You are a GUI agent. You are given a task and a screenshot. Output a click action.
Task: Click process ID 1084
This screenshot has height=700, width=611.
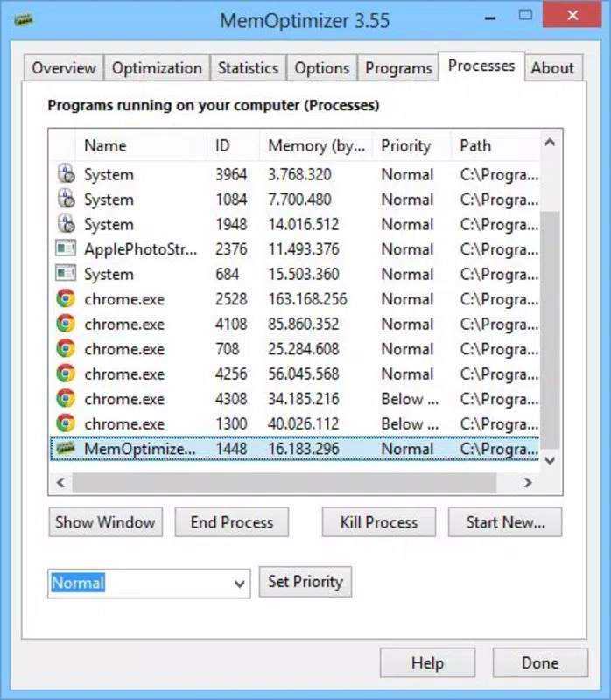pos(231,199)
